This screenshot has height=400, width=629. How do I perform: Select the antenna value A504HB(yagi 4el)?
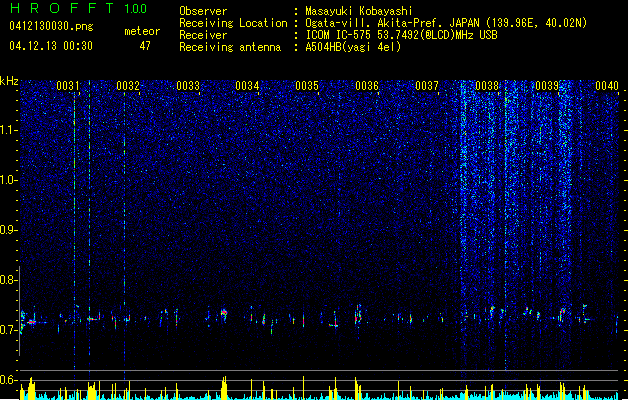[x=353, y=47]
